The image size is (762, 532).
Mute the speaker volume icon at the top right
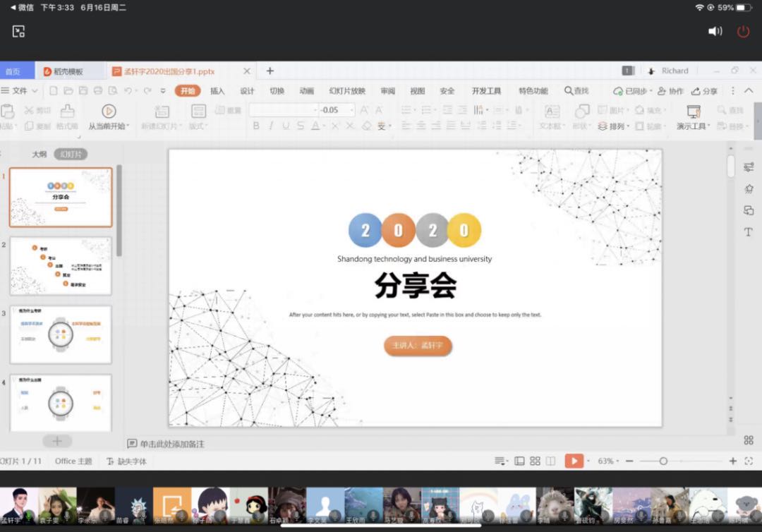(715, 31)
